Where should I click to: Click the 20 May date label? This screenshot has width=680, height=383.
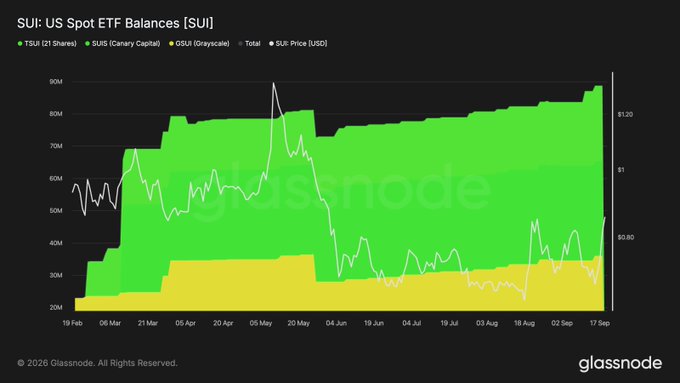pos(298,323)
